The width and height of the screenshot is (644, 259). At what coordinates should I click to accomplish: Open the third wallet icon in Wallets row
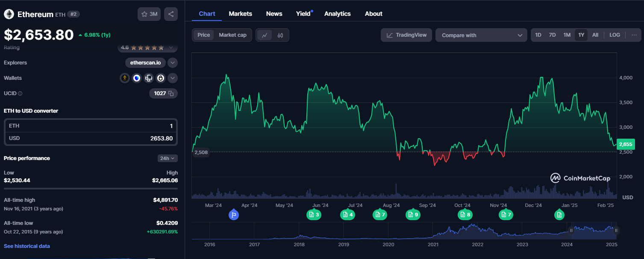(149, 78)
